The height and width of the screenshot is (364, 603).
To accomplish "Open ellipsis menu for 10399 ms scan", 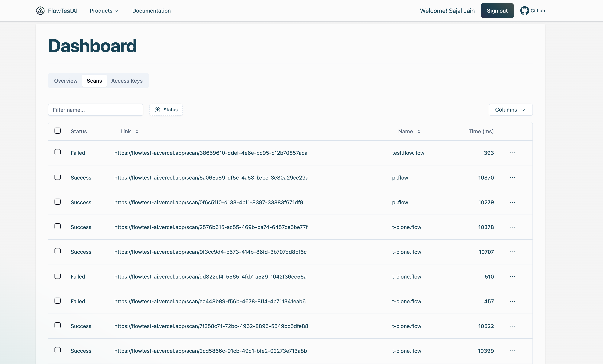I will [x=512, y=351].
